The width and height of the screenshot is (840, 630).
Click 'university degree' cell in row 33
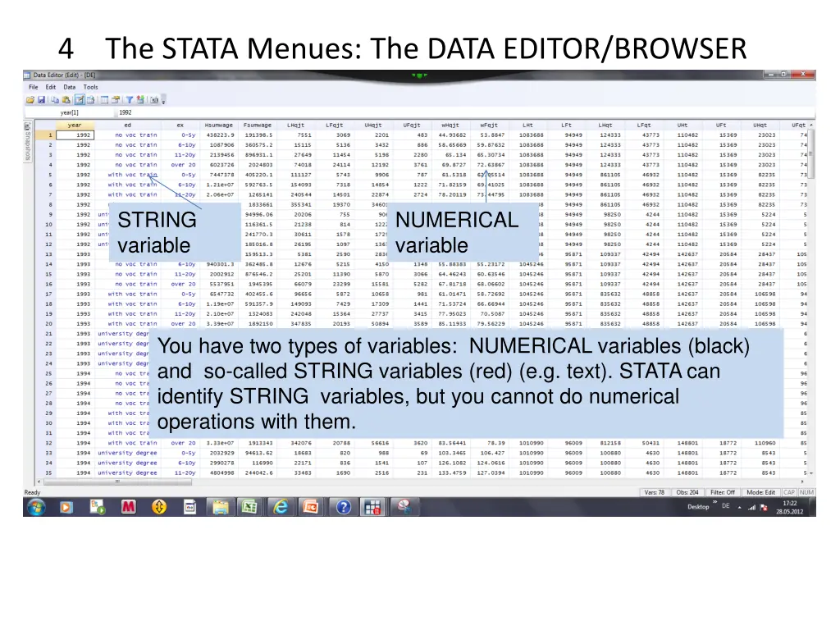[x=127, y=453]
